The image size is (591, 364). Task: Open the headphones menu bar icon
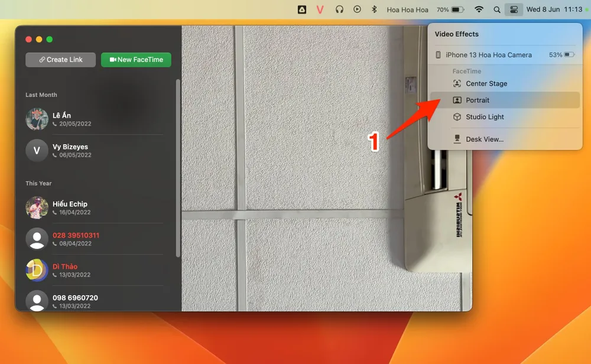[339, 9]
